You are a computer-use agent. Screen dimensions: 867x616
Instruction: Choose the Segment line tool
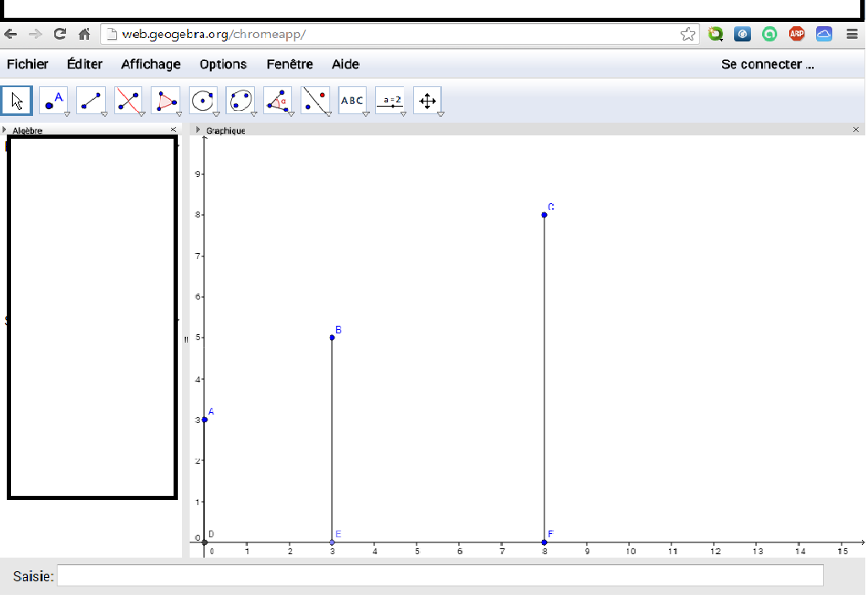91,101
